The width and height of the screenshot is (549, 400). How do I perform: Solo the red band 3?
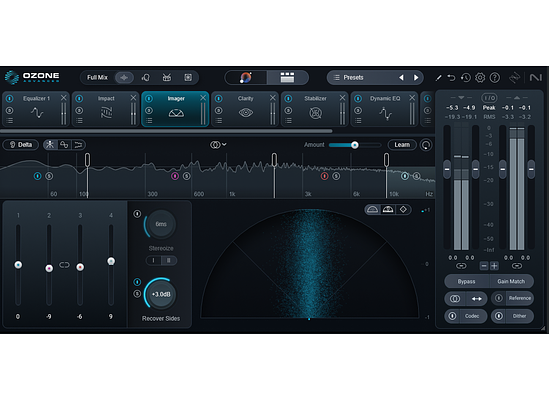coord(336,176)
